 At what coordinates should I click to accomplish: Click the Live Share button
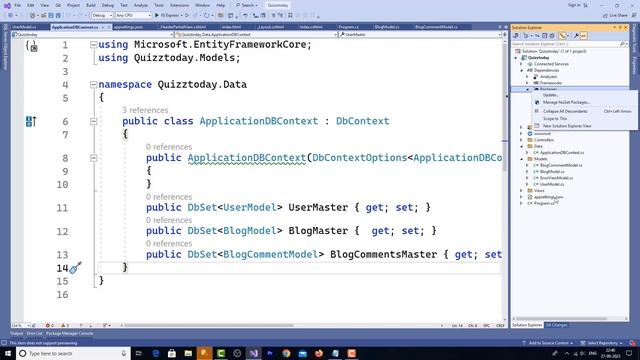point(615,16)
